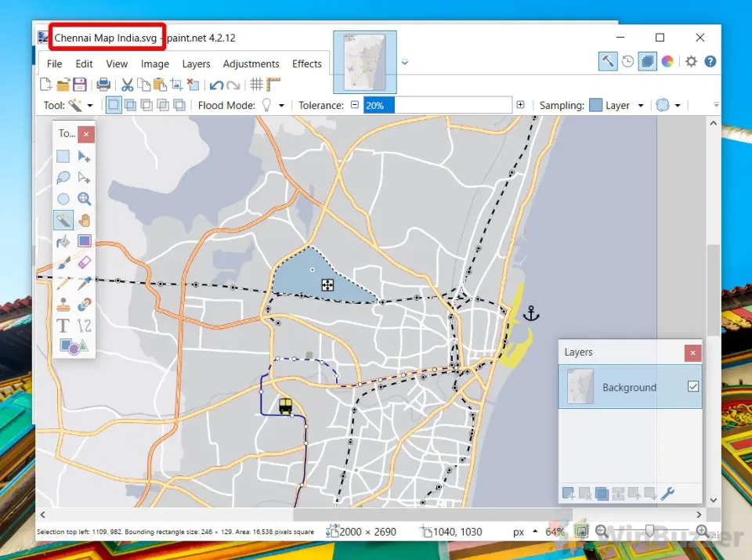The width and height of the screenshot is (752, 560).
Task: Open the Flood Mode dropdown
Action: (273, 105)
